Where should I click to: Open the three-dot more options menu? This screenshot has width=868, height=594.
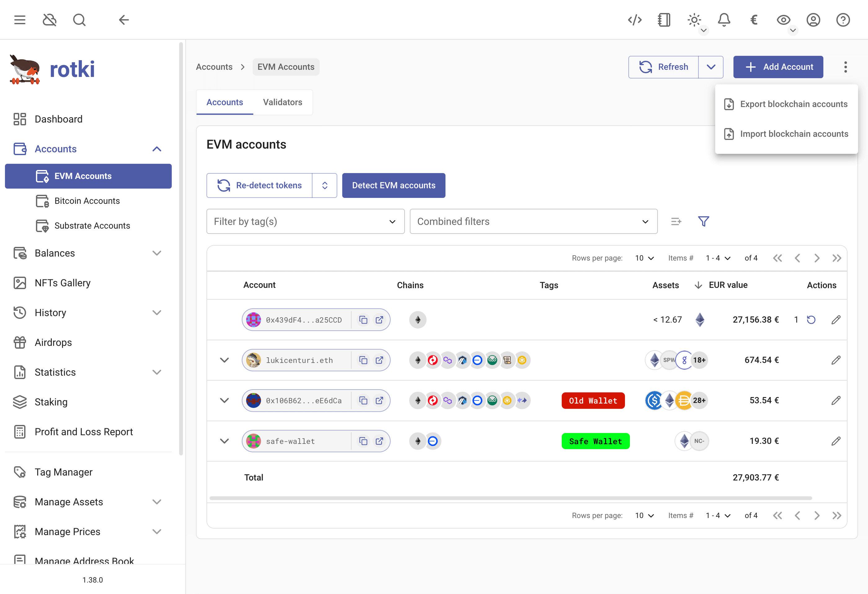845,67
